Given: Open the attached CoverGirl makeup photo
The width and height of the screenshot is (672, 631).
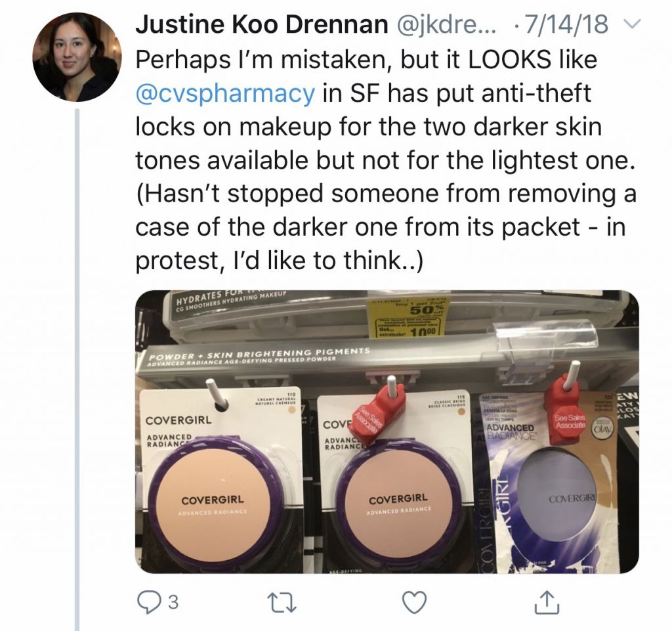Looking at the screenshot, I should (387, 431).
